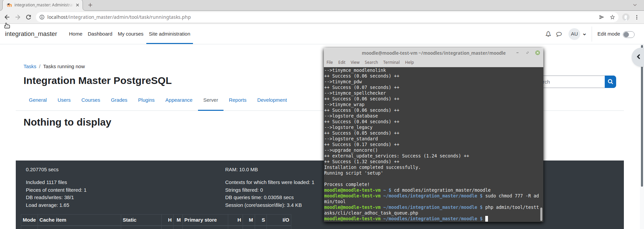The width and height of the screenshot is (644, 229).
Task: Click the 'DB reads/writes: 38/1' text
Action: (50, 197)
